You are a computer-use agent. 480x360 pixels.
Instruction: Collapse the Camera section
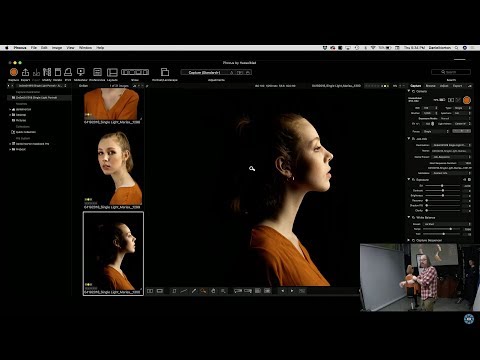coord(409,91)
